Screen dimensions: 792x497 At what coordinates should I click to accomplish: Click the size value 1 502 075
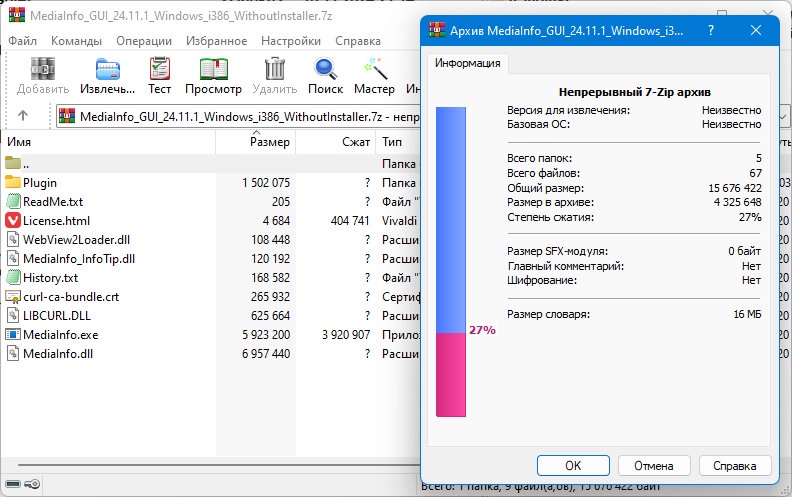(x=266, y=182)
